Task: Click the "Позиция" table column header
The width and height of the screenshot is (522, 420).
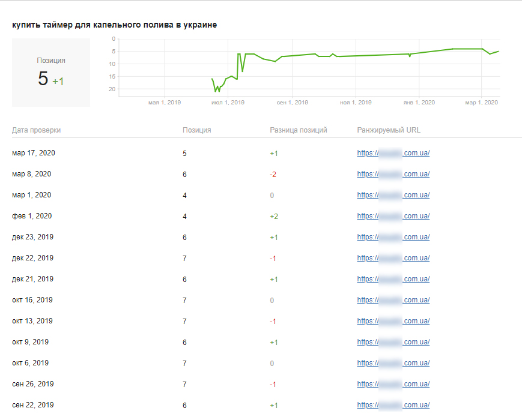Action: [x=197, y=130]
